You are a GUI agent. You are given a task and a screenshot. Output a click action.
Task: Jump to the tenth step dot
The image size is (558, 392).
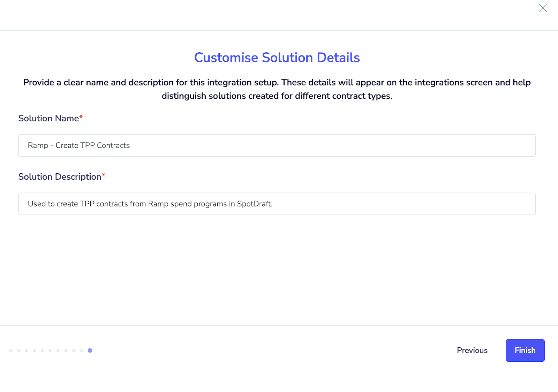pos(82,350)
